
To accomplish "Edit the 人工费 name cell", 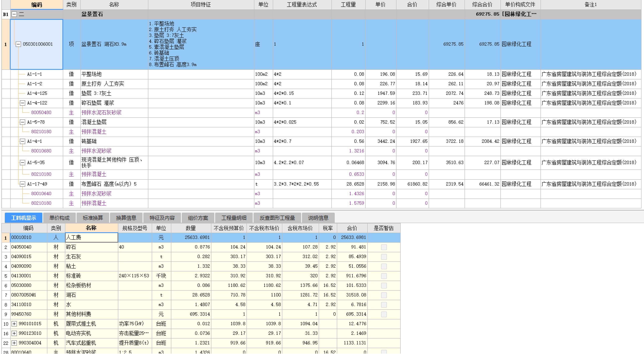I will pyautogui.click(x=91, y=237).
